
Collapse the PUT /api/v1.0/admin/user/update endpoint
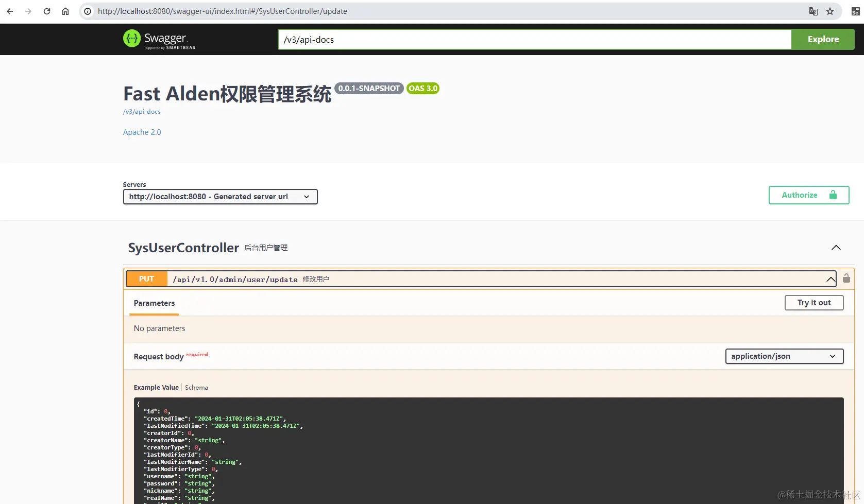coord(830,279)
